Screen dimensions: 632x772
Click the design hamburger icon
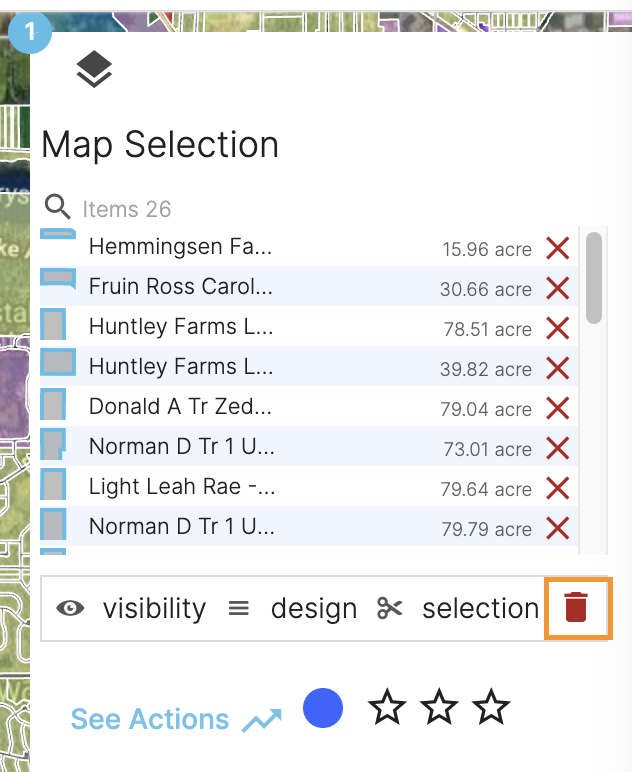(x=239, y=609)
